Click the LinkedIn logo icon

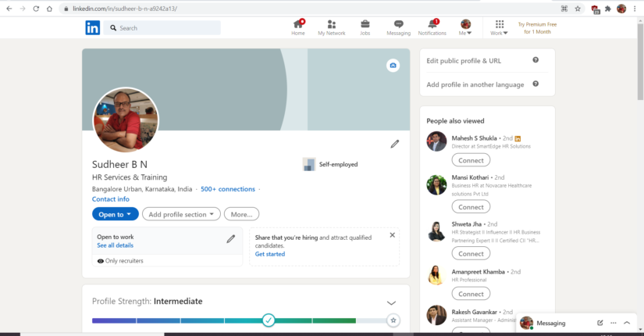click(92, 28)
